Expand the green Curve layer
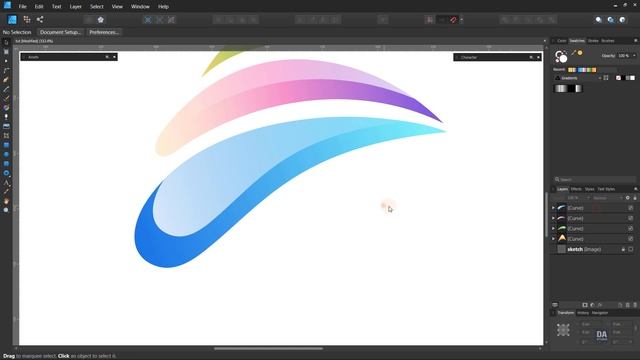 coord(553,229)
